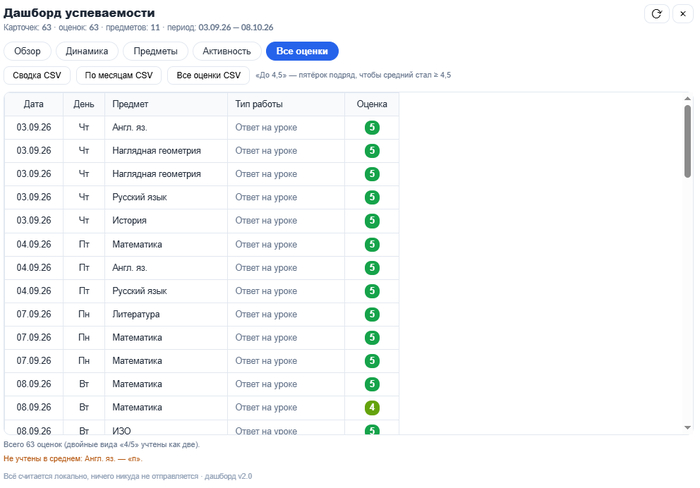Screen dimensions: 700x488
Task: Download the По месяцам CSV report
Action: (x=119, y=75)
